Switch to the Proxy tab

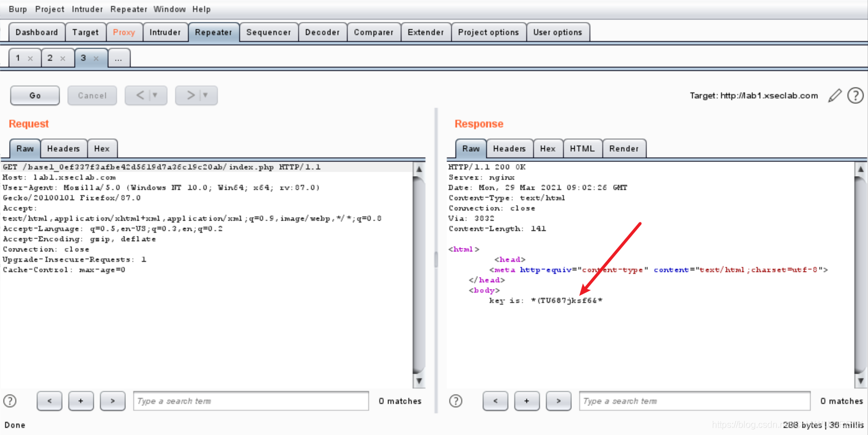click(x=124, y=32)
